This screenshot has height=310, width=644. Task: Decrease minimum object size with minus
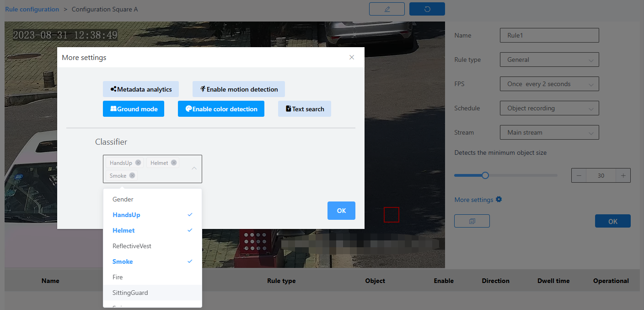coord(579,175)
